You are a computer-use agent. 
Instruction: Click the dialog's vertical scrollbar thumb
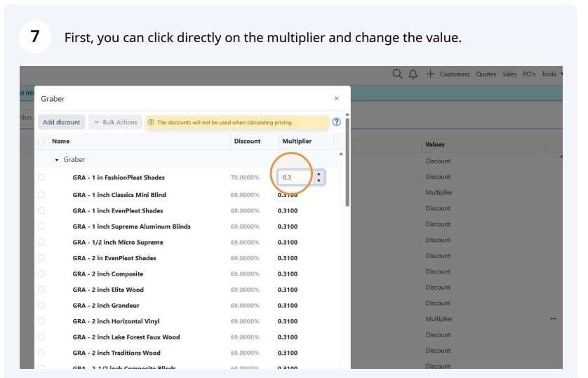(347, 162)
